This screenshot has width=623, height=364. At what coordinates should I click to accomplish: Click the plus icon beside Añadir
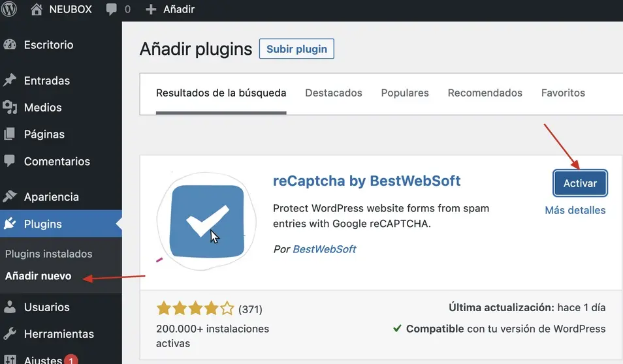click(151, 10)
